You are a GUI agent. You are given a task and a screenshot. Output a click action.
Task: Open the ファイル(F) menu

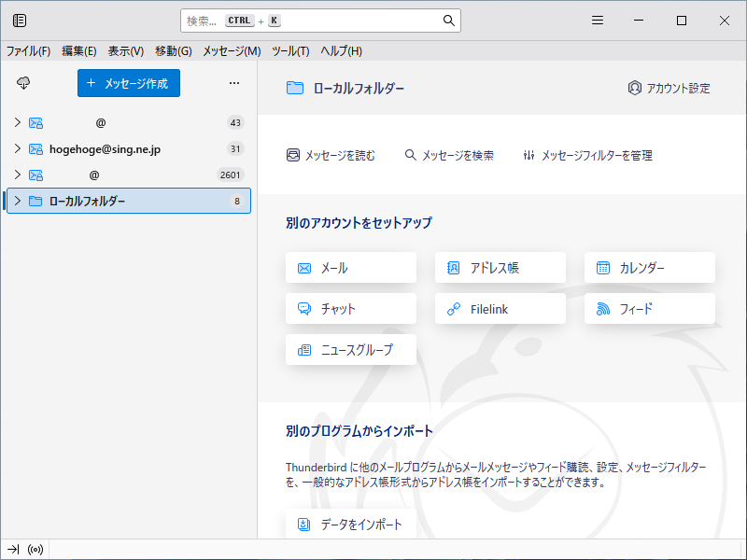(28, 51)
